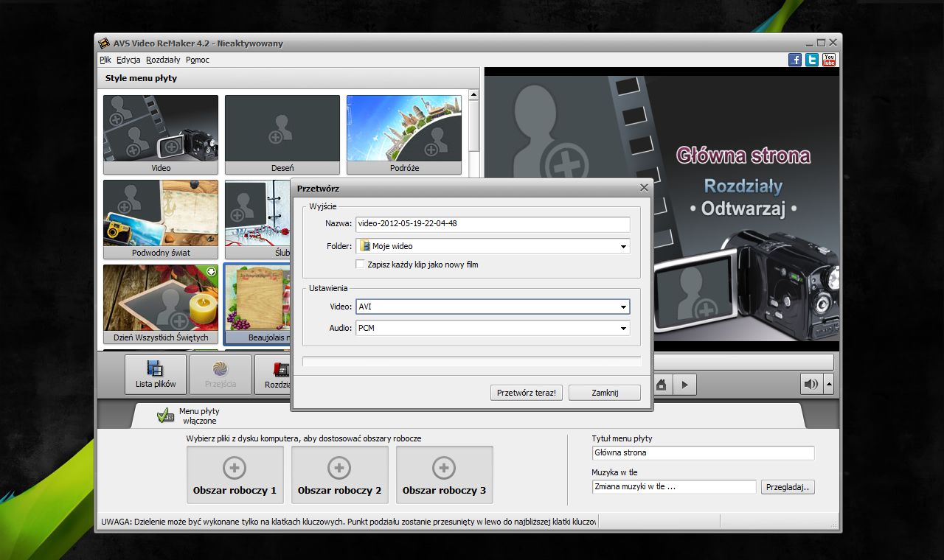Click Główna strona text in preview

[x=743, y=155]
